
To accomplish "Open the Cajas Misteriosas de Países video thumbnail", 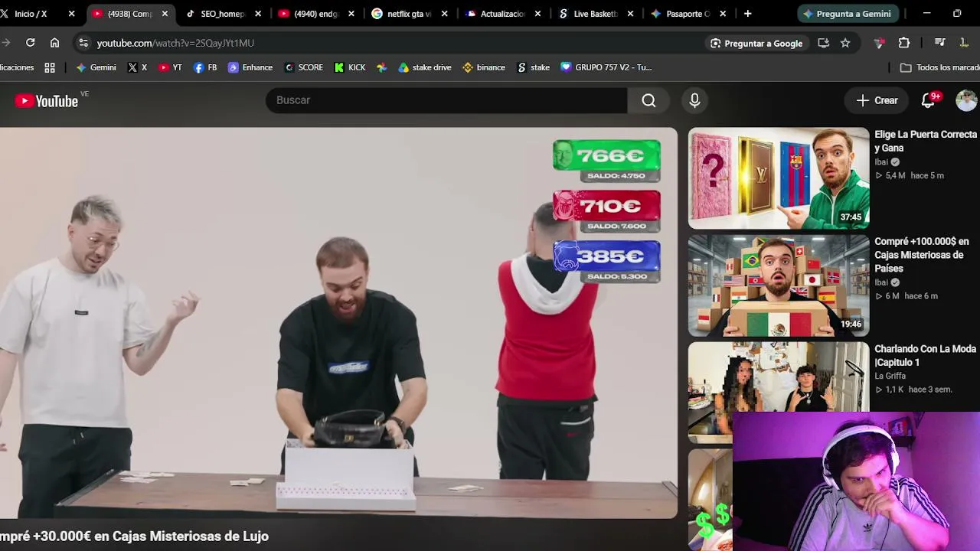I will (x=779, y=285).
